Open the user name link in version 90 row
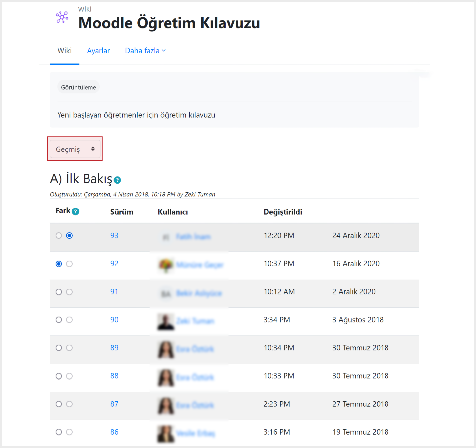Image resolution: width=476 pixels, height=448 pixels. [195, 321]
